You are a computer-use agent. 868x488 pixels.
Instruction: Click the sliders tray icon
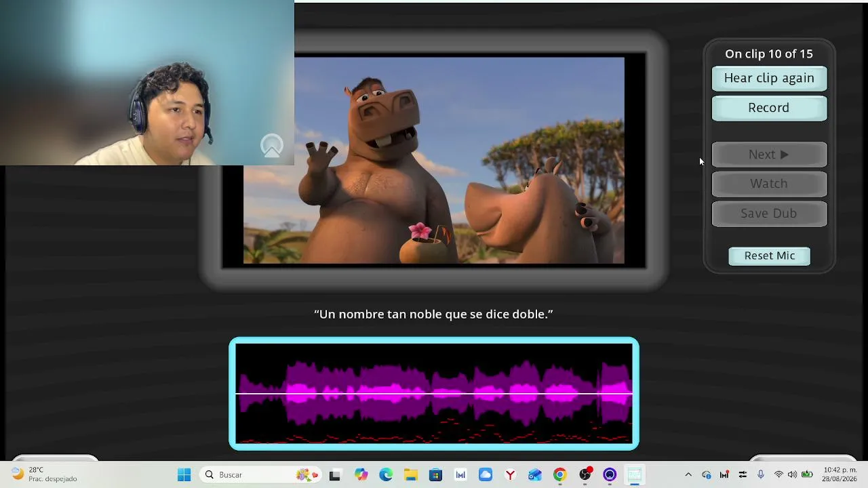743,475
